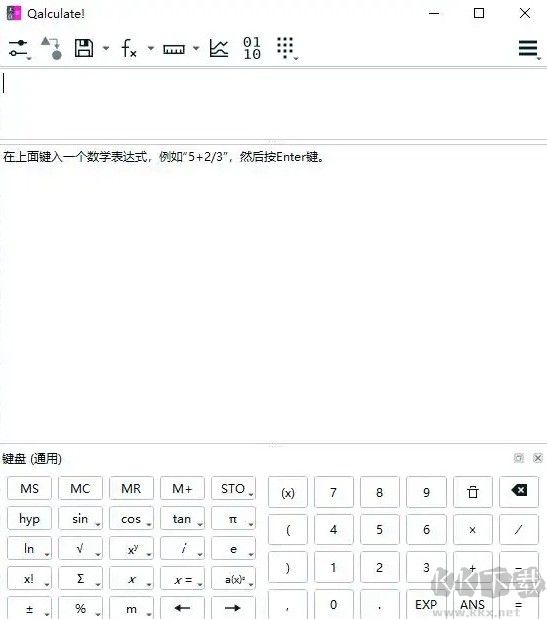
Task: Click the Σ sum button
Action: [x=80, y=578]
